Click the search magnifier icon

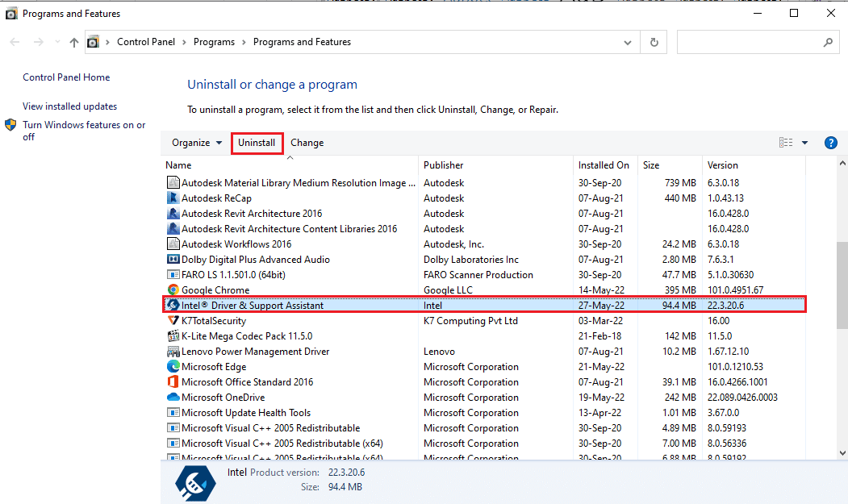(x=828, y=42)
